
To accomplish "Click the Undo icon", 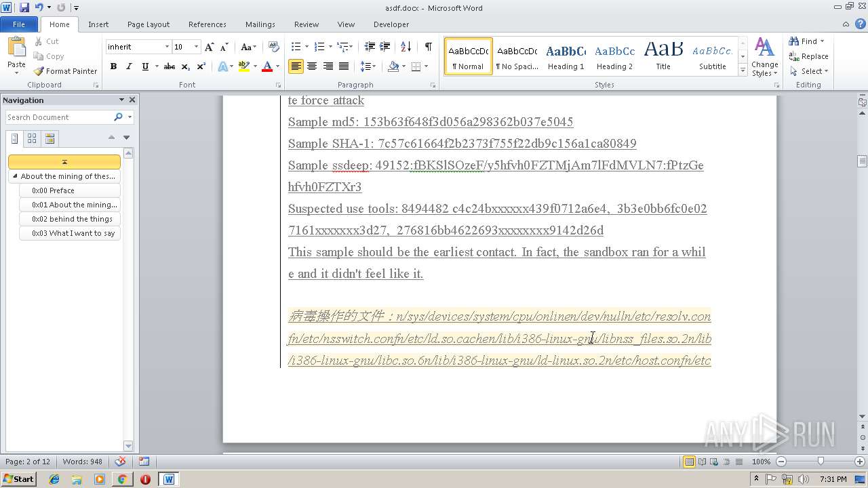I will 39,7.
